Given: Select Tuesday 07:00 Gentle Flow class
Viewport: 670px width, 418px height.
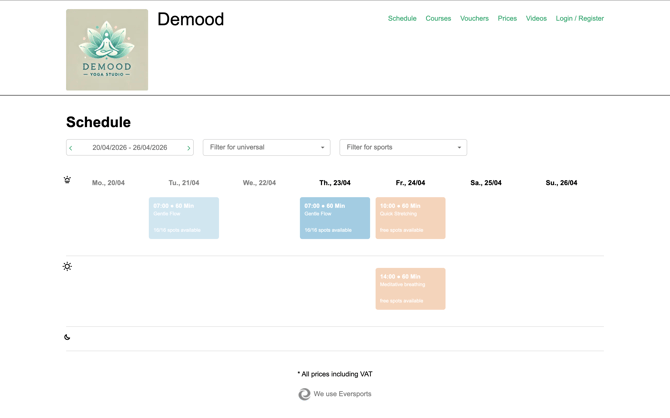Looking at the screenshot, I should [184, 217].
